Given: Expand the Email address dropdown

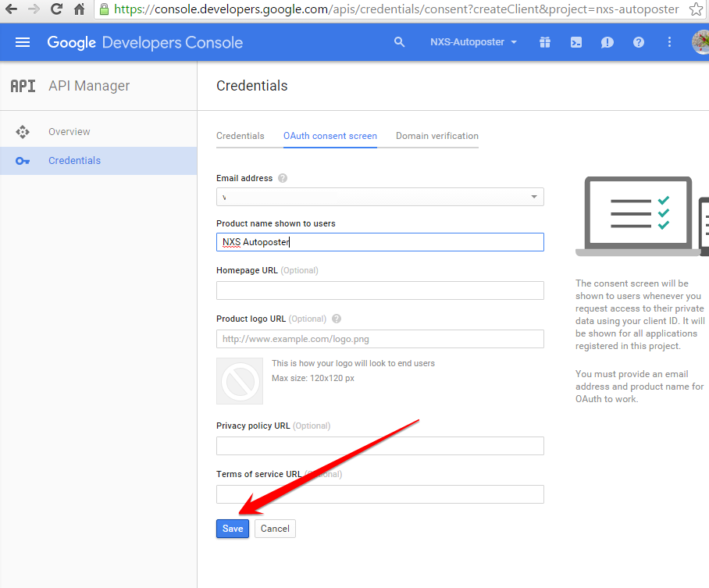Looking at the screenshot, I should 379,197.
